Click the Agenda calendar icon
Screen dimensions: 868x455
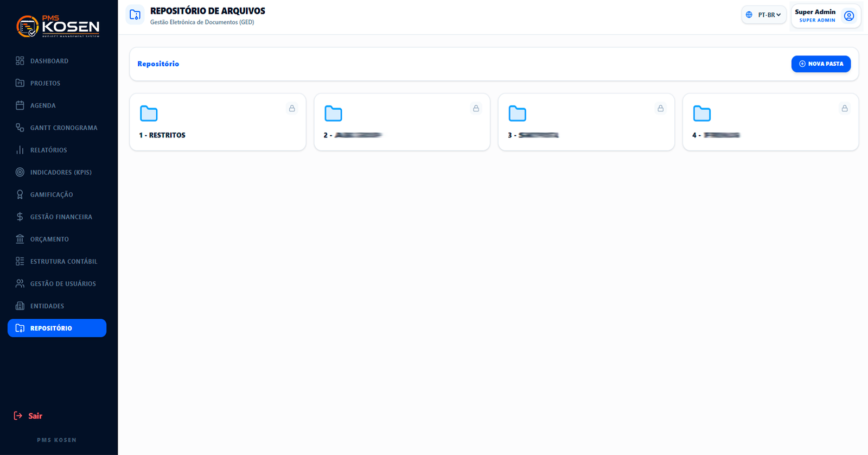coord(20,105)
